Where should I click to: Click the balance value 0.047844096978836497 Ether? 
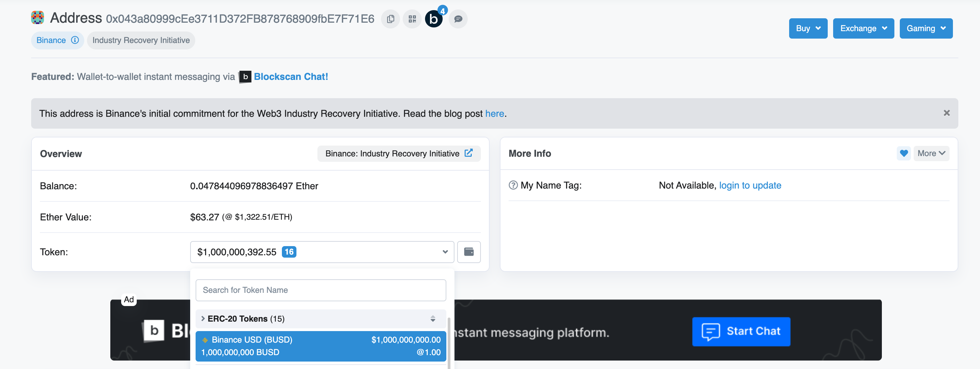pyautogui.click(x=254, y=186)
